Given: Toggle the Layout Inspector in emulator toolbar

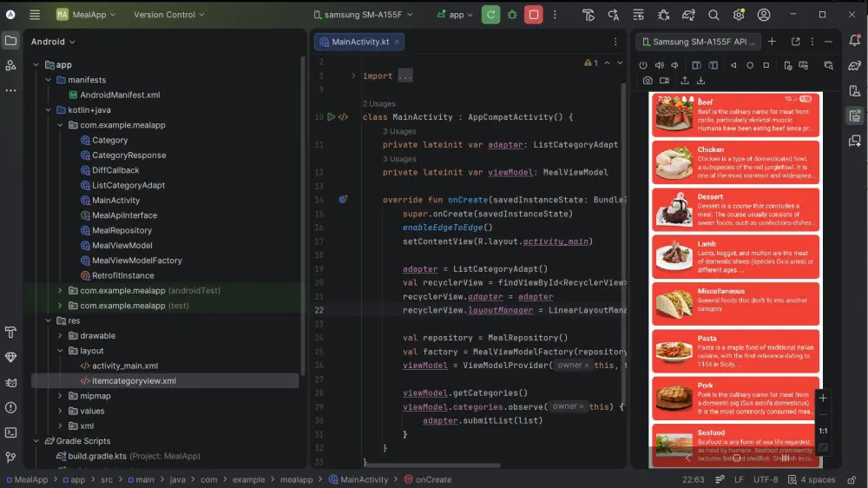Looking at the screenshot, I should coord(829,65).
